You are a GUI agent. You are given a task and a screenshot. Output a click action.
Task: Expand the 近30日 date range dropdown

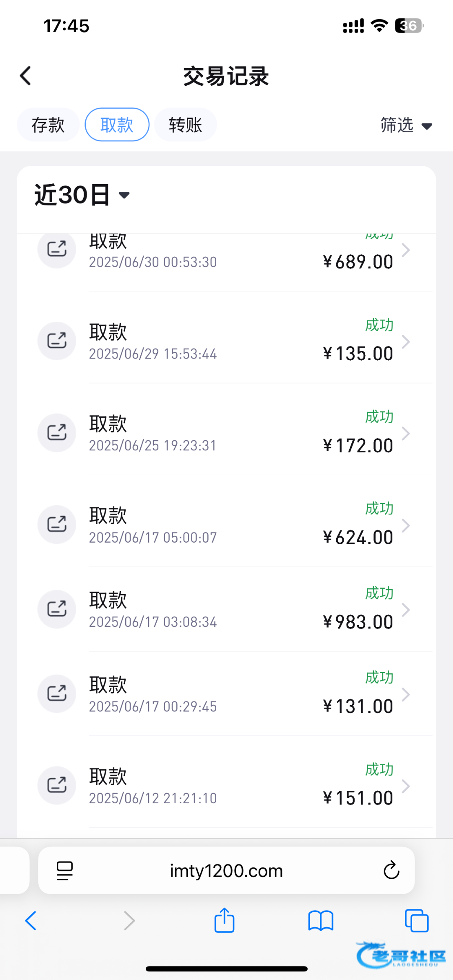pyautogui.click(x=82, y=195)
